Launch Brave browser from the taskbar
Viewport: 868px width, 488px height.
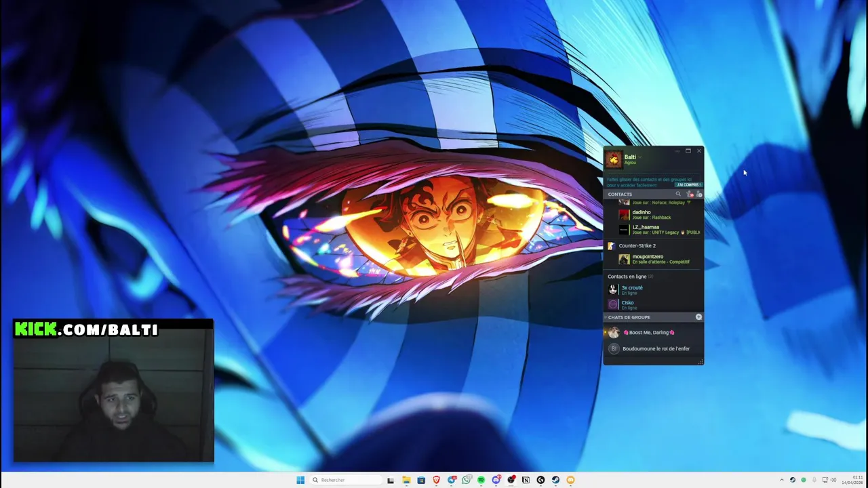pos(436,480)
